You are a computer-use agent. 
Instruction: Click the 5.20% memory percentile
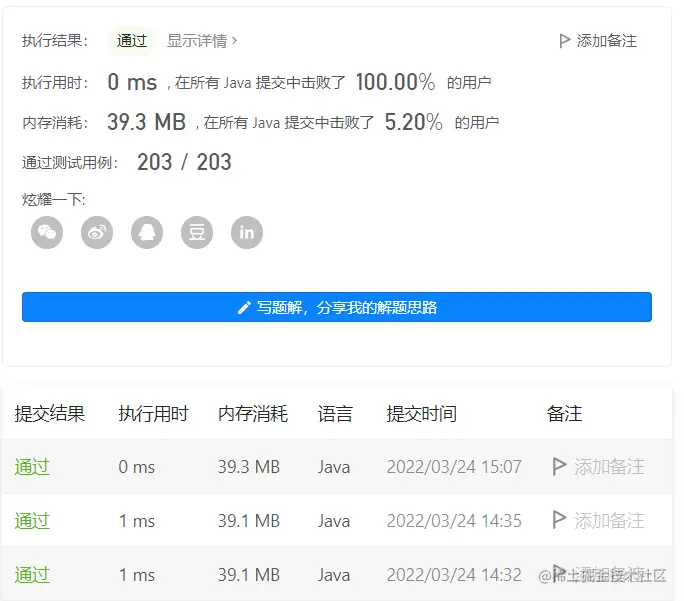coord(414,122)
